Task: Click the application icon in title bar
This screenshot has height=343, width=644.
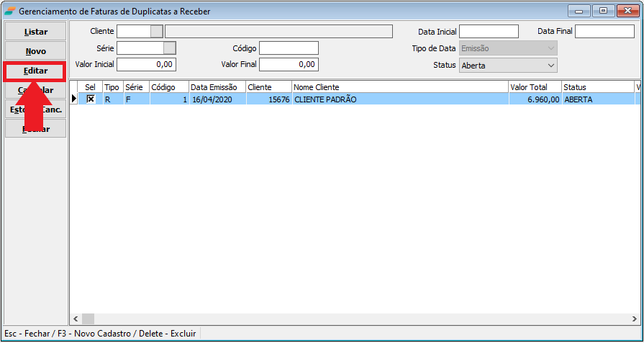Action: coord(9,11)
